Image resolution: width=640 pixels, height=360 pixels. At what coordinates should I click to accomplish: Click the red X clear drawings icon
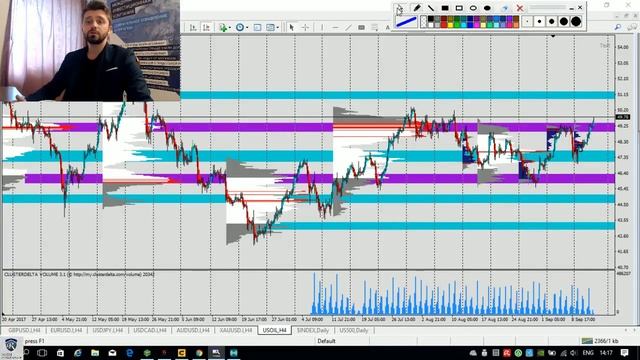pos(520,8)
